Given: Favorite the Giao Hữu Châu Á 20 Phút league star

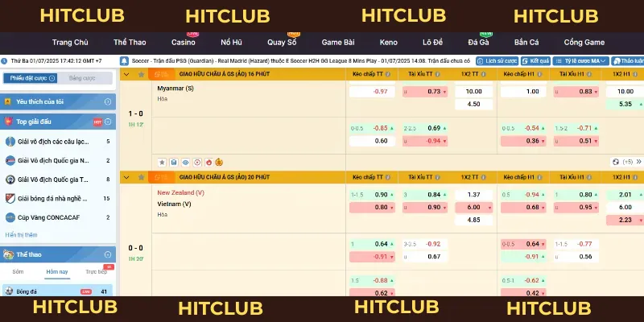Looking at the screenshot, I should [x=141, y=177].
